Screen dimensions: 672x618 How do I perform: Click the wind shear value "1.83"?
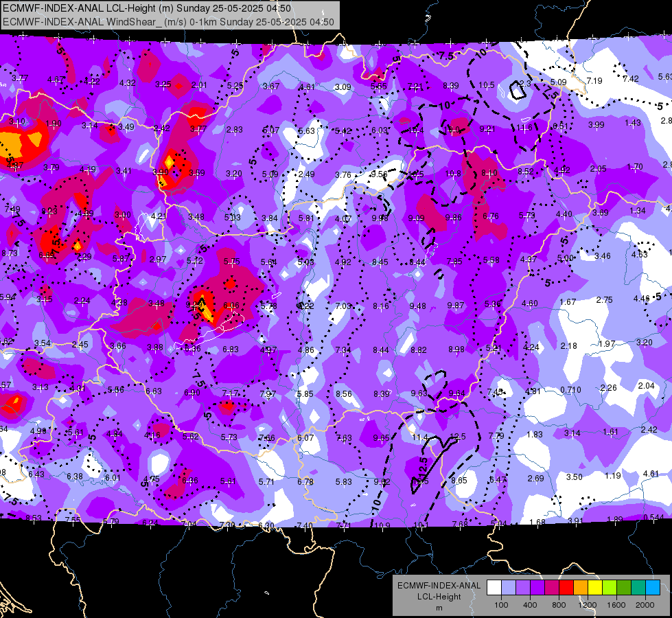click(x=535, y=435)
